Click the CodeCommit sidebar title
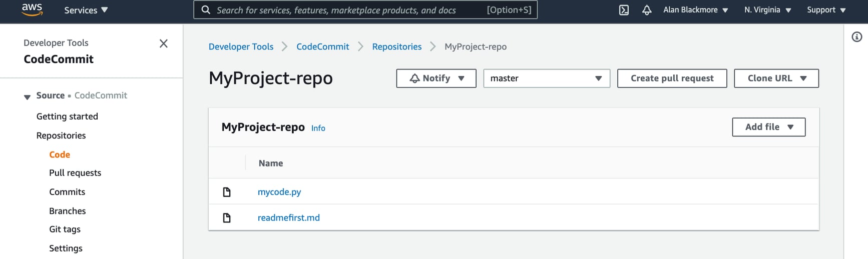 point(59,59)
